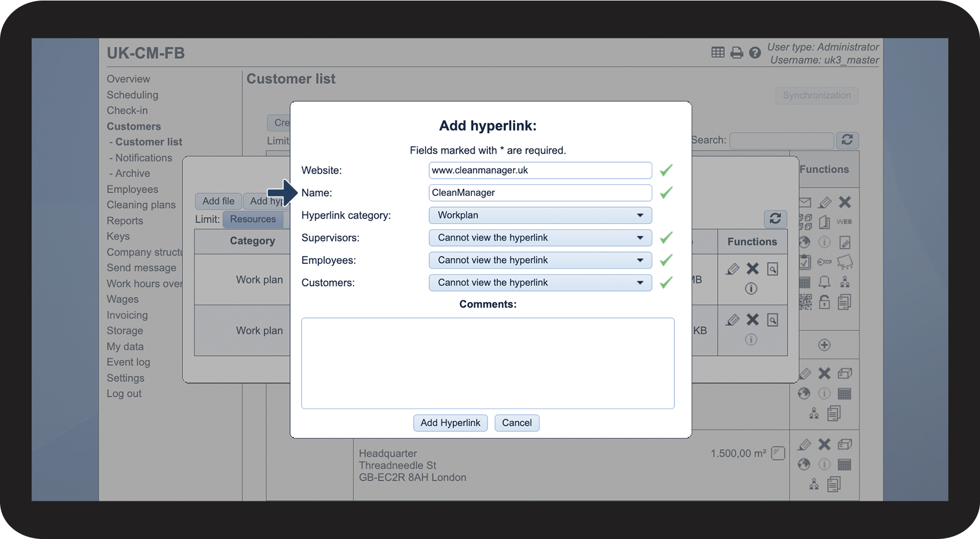This screenshot has height=539, width=980.
Task: Open Invoicing in the sidebar
Action: [127, 315]
